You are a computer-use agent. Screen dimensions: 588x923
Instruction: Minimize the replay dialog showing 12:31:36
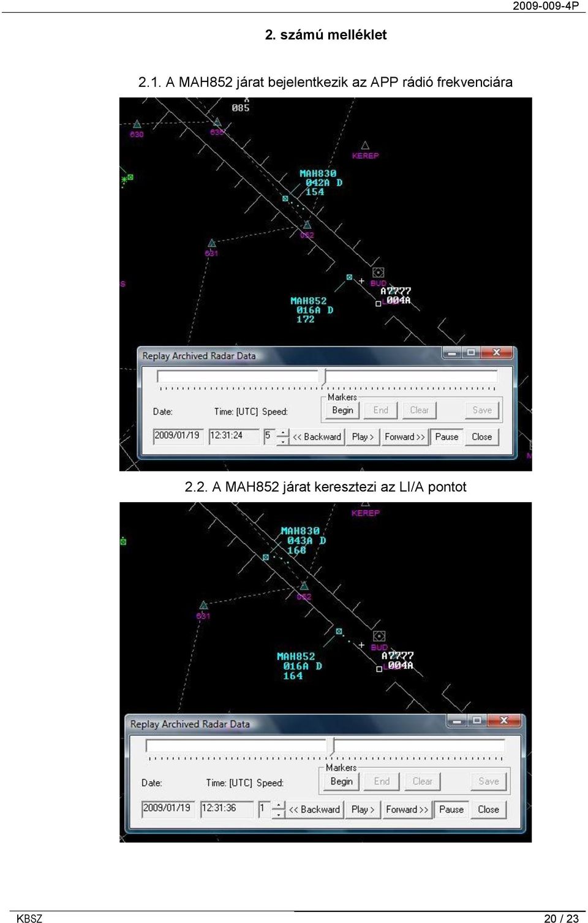[x=456, y=721]
